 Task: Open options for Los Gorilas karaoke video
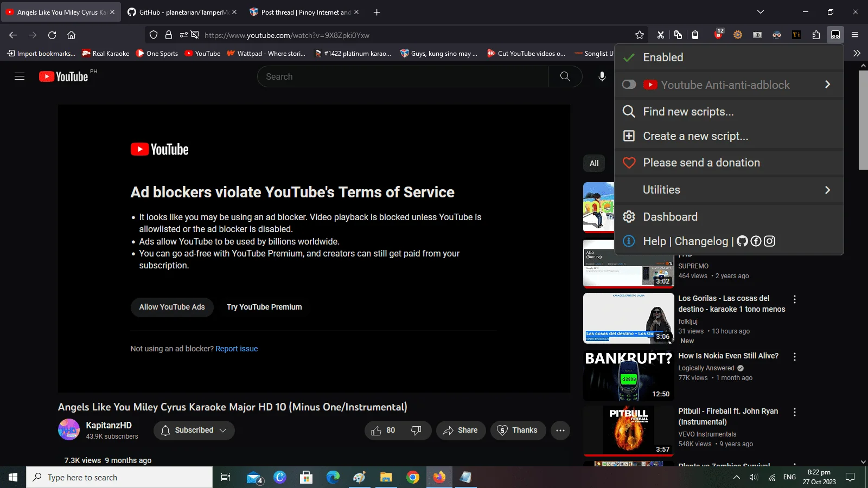click(795, 299)
